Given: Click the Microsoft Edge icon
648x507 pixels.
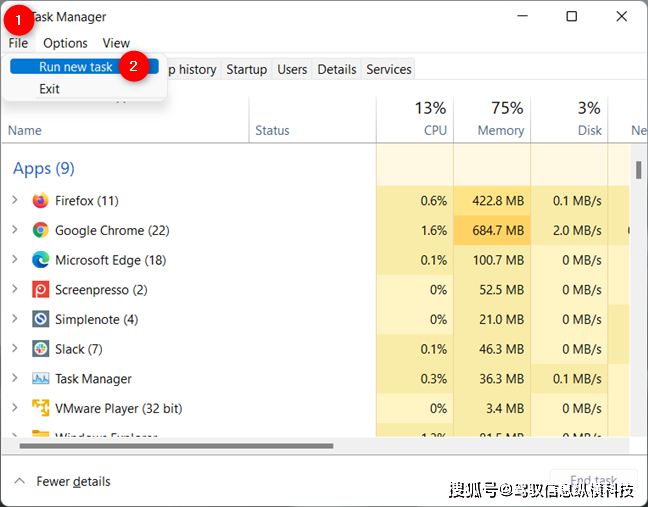Looking at the screenshot, I should click(x=40, y=260).
